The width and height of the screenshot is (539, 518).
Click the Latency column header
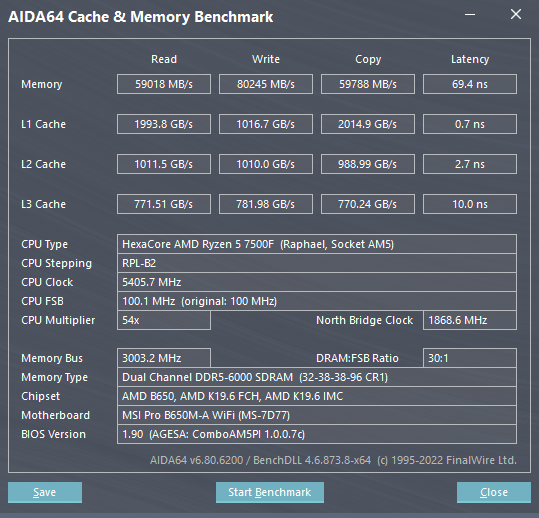(x=470, y=59)
